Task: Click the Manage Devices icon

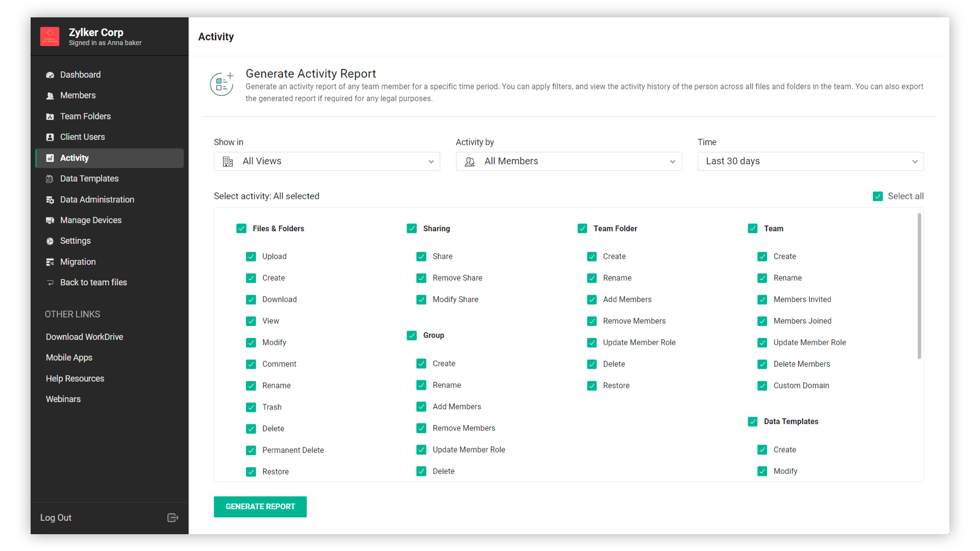Action: click(50, 220)
